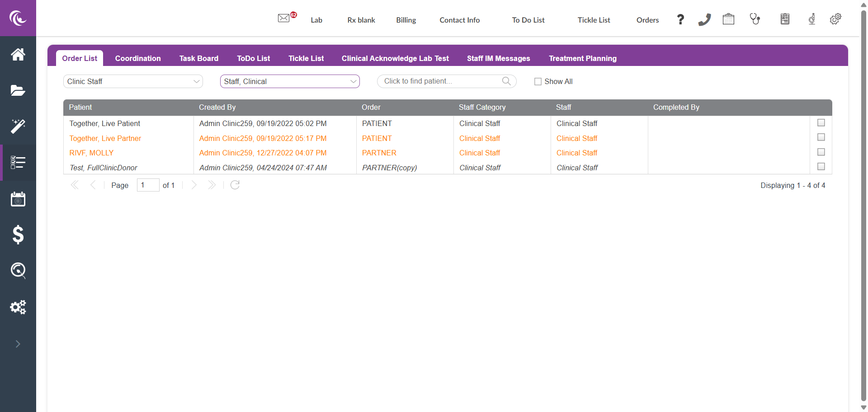Open patient Together, Live Partner link
This screenshot has height=412, width=868.
[105, 138]
